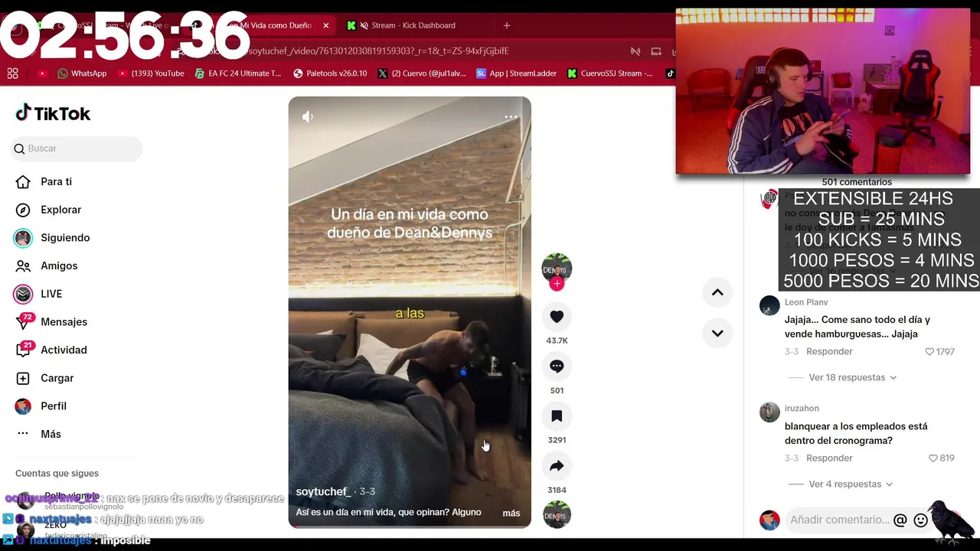Close the Mi Vida como Dueño tab
The image size is (980, 551).
(x=325, y=25)
